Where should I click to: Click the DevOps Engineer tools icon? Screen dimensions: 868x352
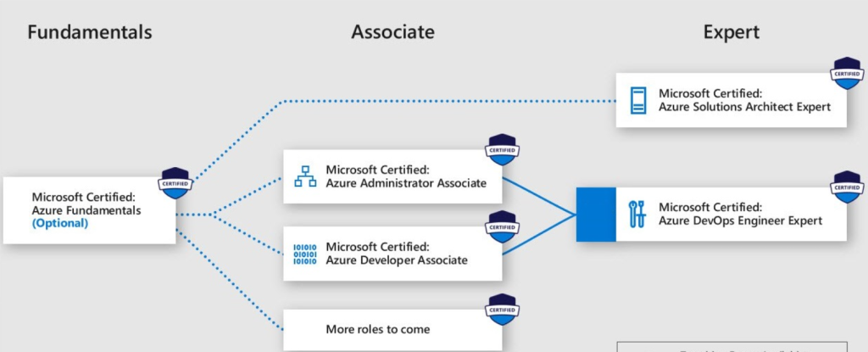637,214
